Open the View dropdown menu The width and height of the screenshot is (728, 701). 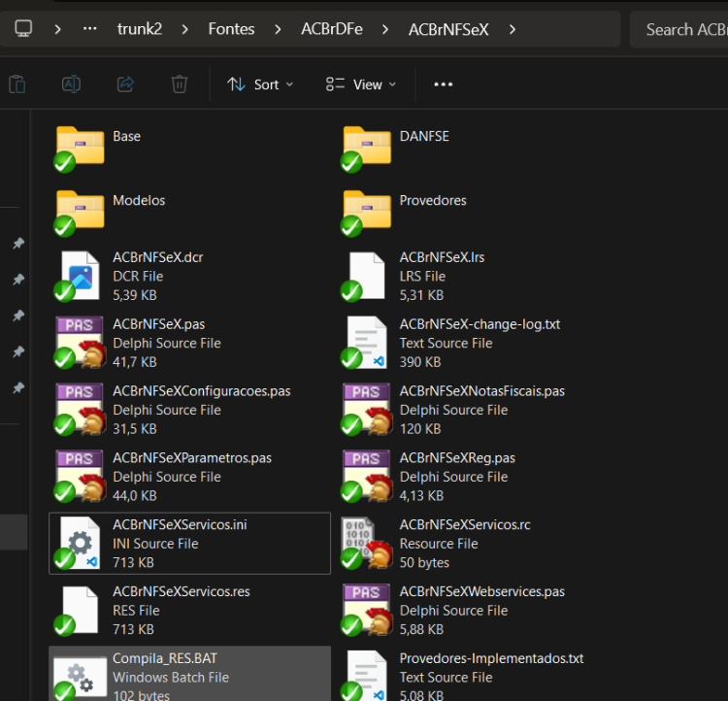point(361,84)
